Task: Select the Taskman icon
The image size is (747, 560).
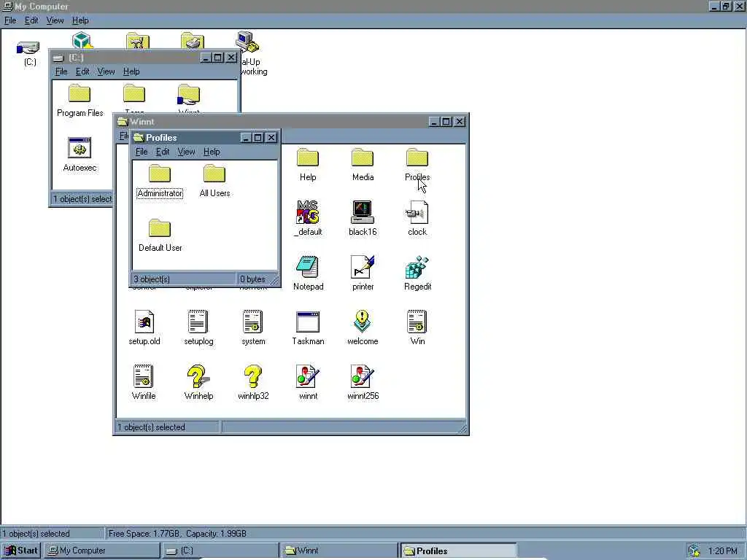Action: click(308, 329)
